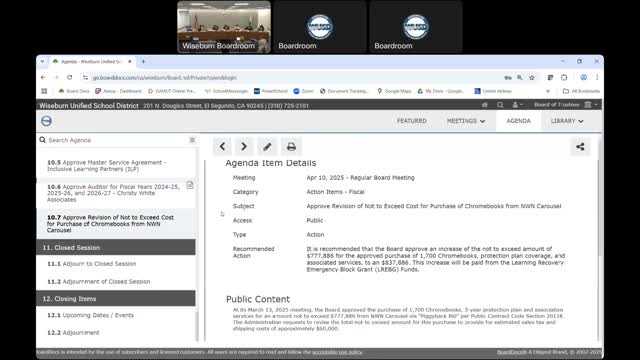
Task: Open Chrome three-dot menu
Action: click(x=597, y=78)
